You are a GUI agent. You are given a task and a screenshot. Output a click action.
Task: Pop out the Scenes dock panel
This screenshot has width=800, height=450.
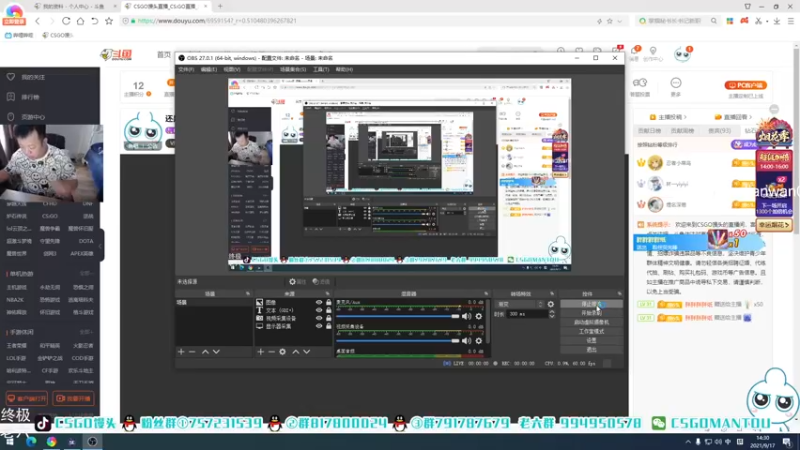(x=248, y=294)
